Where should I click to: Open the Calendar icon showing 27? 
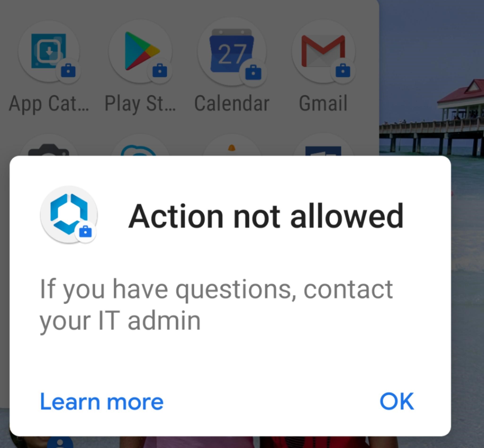tap(232, 51)
